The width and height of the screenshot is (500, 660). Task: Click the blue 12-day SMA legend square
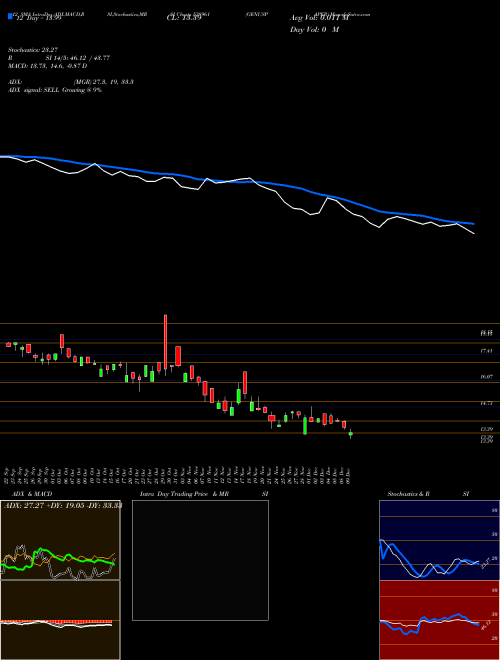click(x=10, y=16)
